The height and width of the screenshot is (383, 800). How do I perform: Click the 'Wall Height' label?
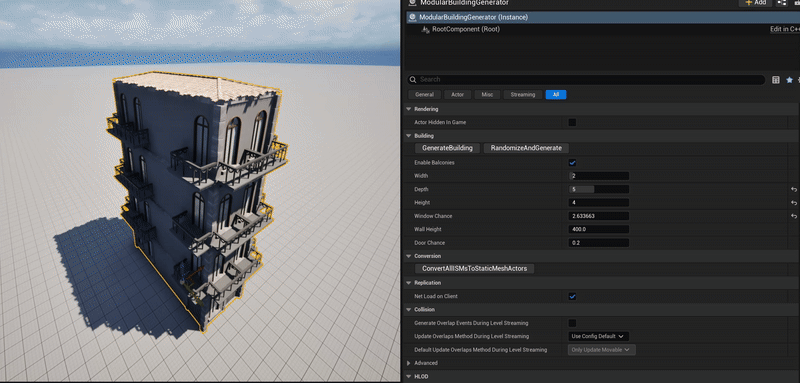(x=429, y=229)
